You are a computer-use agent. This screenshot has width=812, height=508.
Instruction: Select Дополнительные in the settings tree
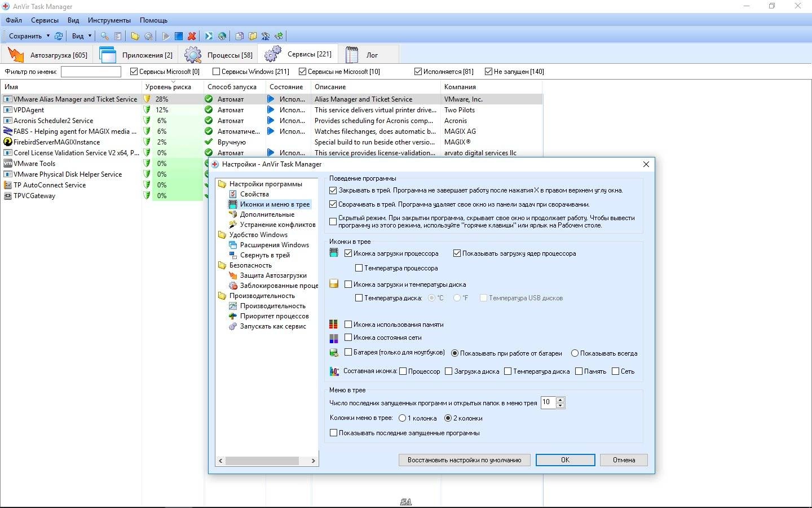267,214
